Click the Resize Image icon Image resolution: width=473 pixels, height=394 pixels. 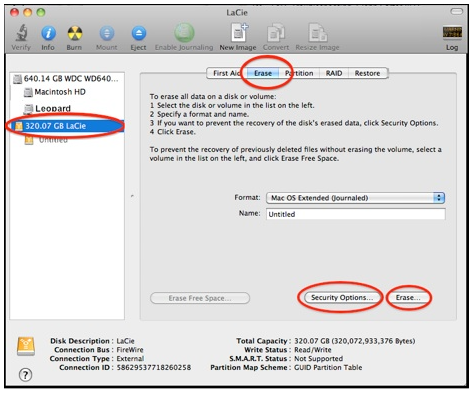click(317, 33)
